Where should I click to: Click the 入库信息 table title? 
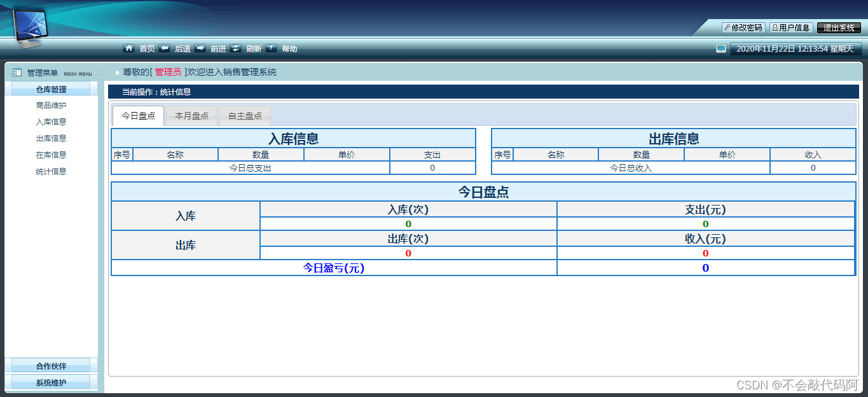point(293,139)
